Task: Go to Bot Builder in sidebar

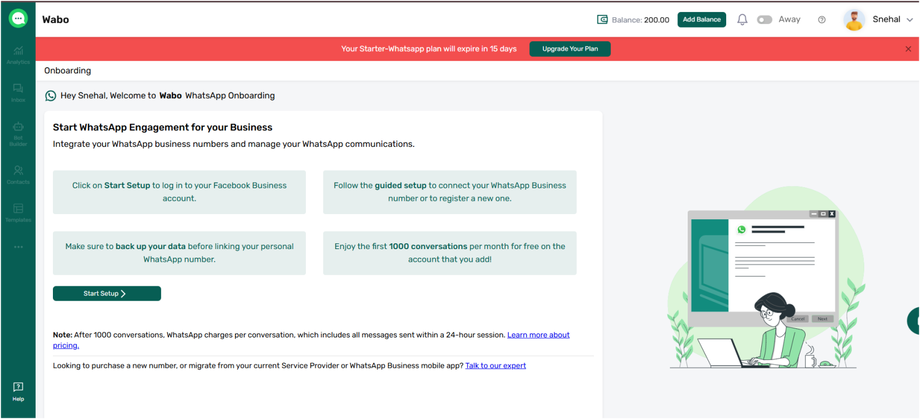Action: (x=18, y=132)
